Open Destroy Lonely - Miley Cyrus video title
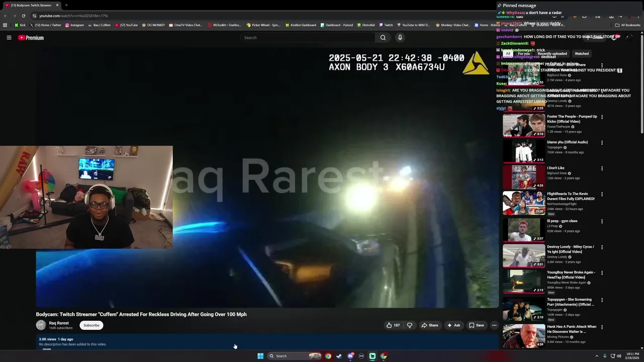The image size is (644, 362). pos(571,249)
